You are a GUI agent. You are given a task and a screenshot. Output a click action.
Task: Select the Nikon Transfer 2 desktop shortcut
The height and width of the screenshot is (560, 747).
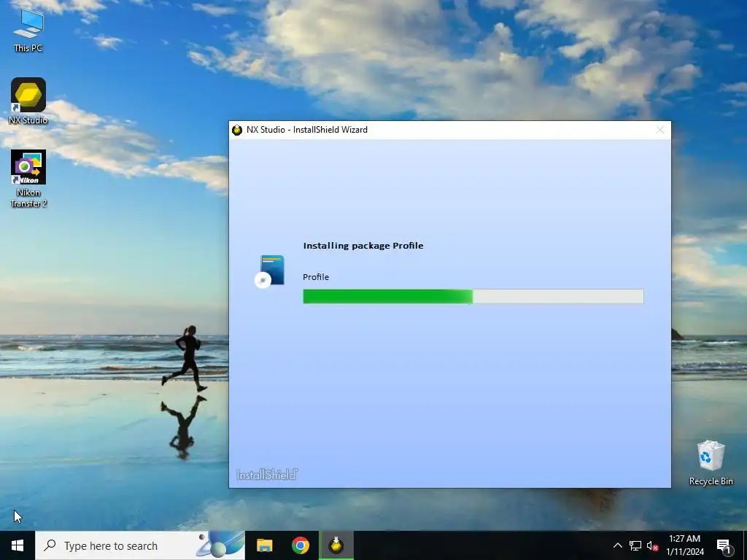point(28,179)
